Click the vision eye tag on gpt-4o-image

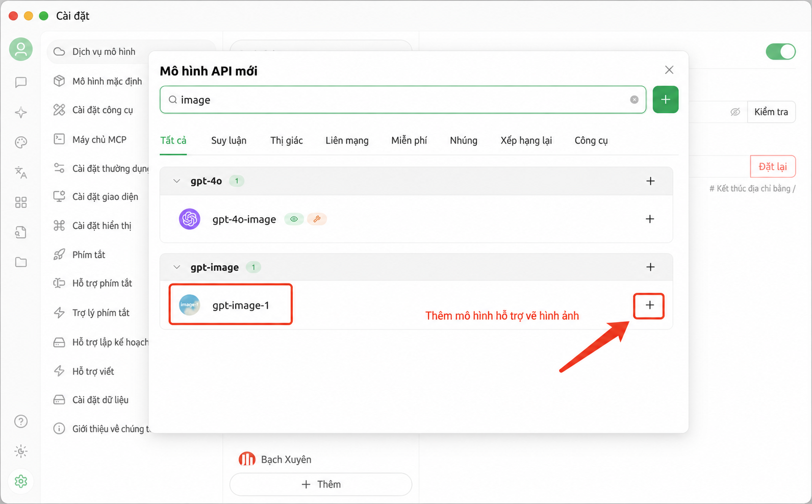(x=294, y=219)
